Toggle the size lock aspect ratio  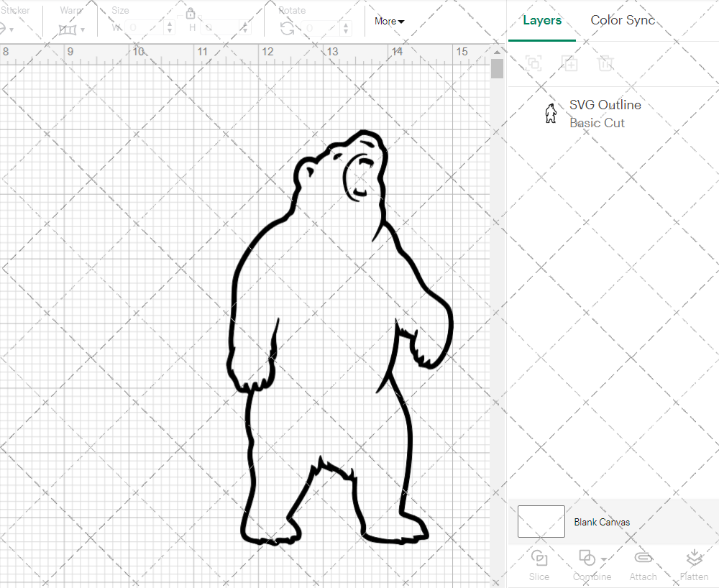[191, 13]
